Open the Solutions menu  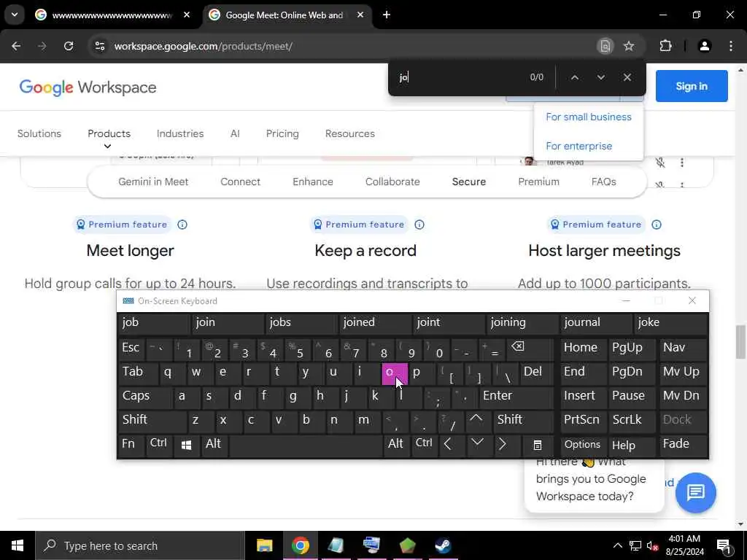(39, 134)
